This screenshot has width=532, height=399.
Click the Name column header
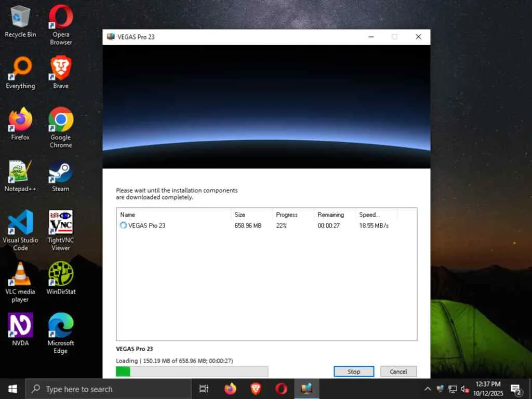[174, 215]
